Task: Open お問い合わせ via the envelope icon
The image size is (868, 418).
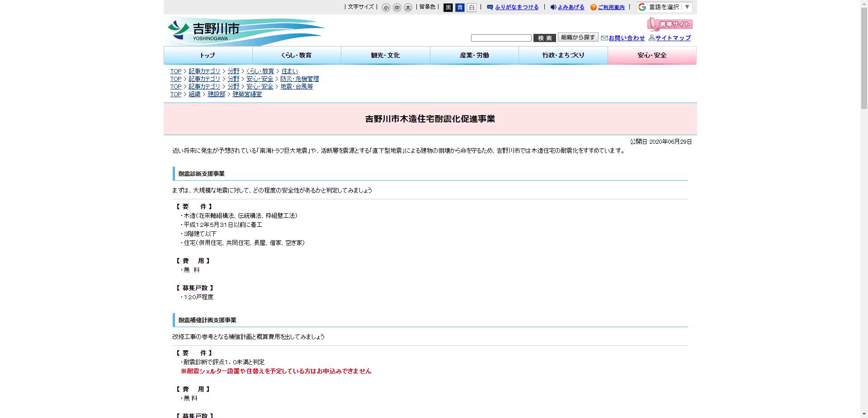Action: coord(604,38)
